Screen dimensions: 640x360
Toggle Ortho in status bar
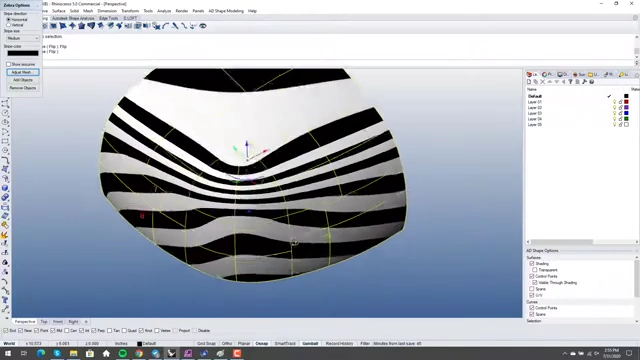227,344
